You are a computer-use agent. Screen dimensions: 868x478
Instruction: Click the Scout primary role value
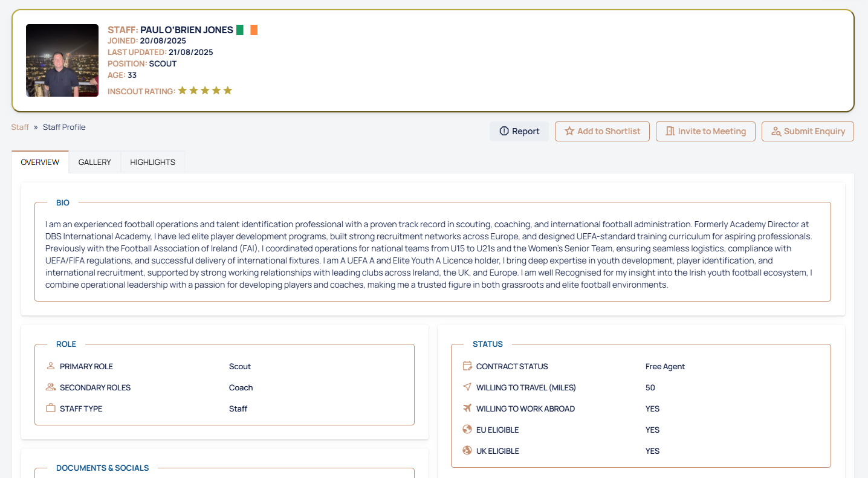pyautogui.click(x=240, y=366)
